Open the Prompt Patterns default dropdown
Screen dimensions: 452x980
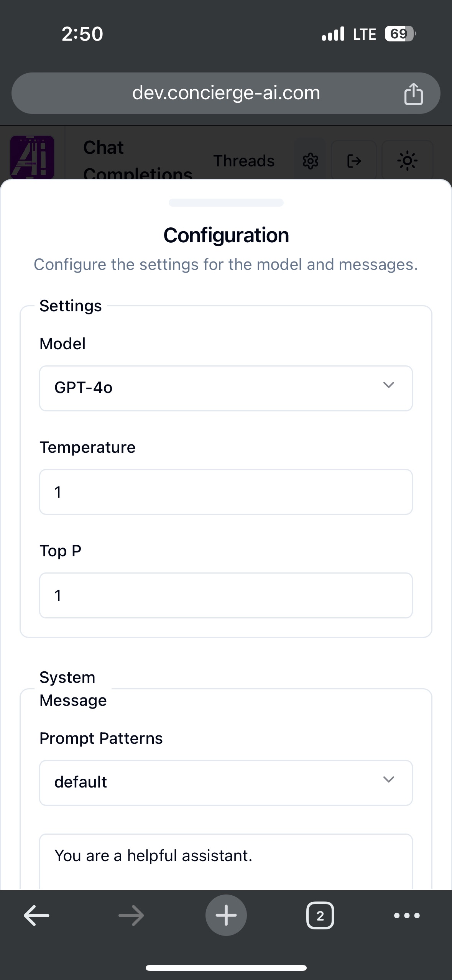click(226, 783)
